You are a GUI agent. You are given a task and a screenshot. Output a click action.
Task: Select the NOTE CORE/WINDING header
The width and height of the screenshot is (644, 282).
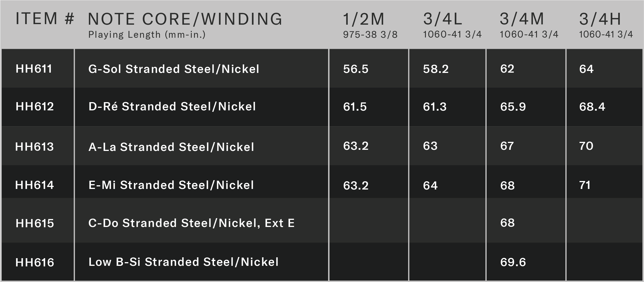coord(185,19)
